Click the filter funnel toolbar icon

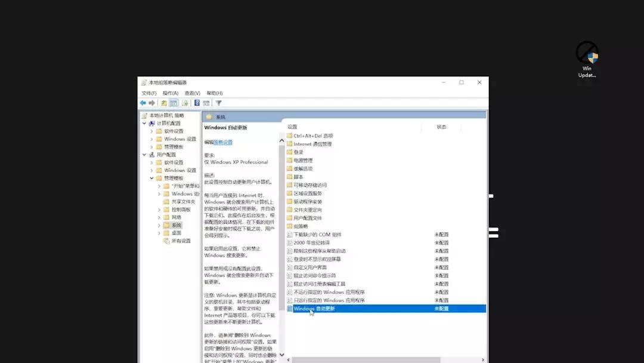pyautogui.click(x=218, y=103)
